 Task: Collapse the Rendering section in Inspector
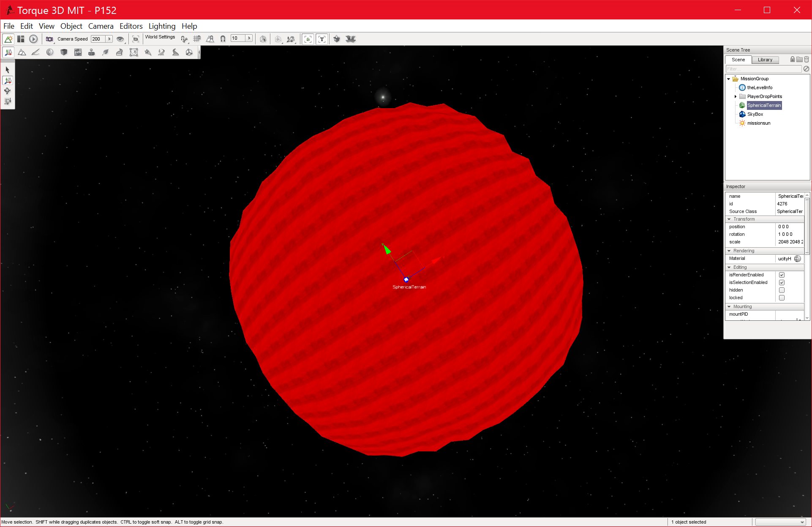coord(729,251)
